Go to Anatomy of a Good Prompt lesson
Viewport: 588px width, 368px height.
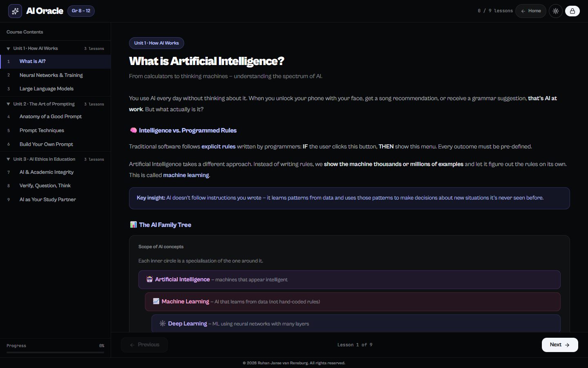[x=55, y=117]
